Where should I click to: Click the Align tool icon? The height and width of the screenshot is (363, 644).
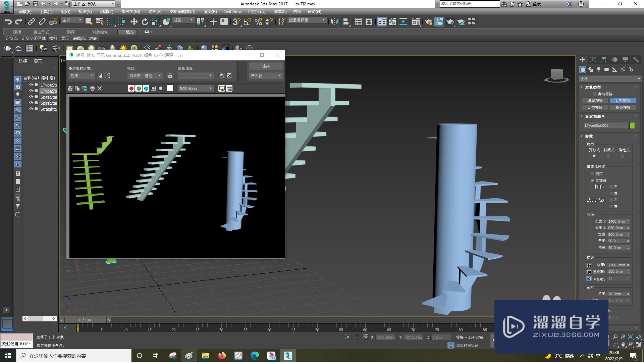pyautogui.click(x=345, y=22)
